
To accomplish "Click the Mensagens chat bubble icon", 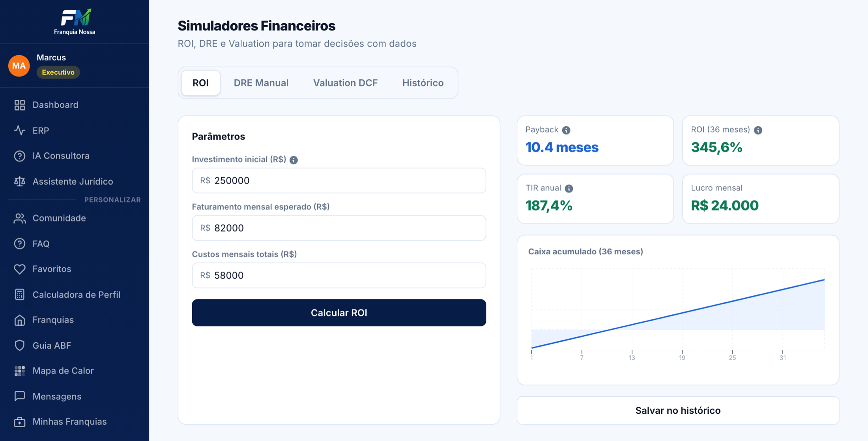I will pos(19,396).
